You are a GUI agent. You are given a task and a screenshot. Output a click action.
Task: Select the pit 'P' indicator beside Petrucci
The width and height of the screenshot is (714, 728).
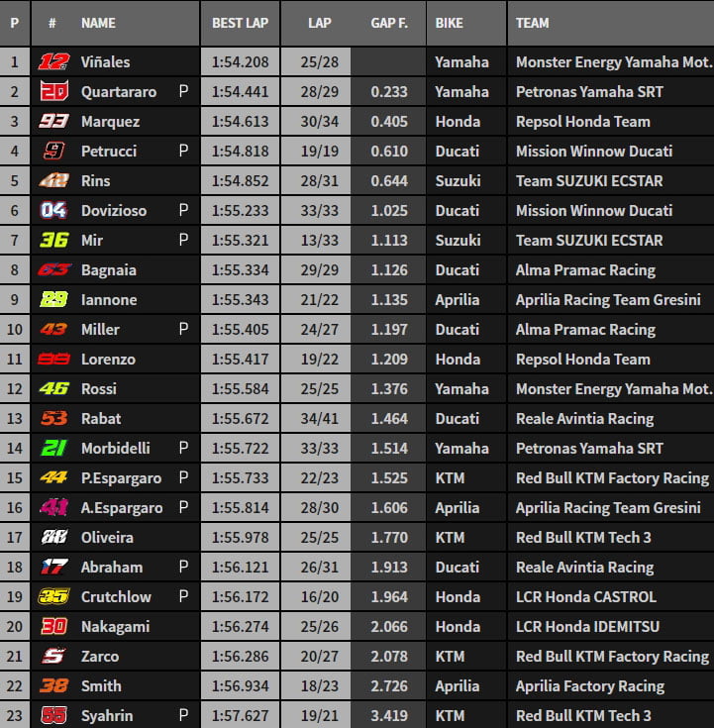pyautogui.click(x=183, y=151)
